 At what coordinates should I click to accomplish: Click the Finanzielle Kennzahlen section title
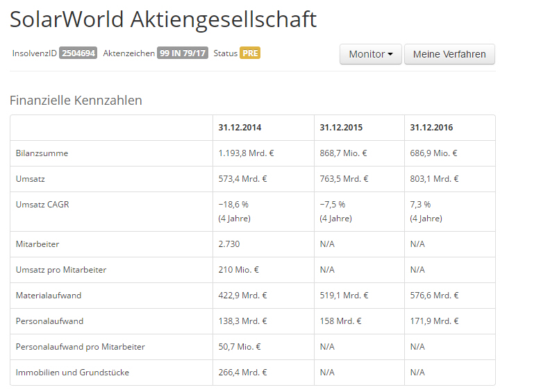click(x=76, y=101)
